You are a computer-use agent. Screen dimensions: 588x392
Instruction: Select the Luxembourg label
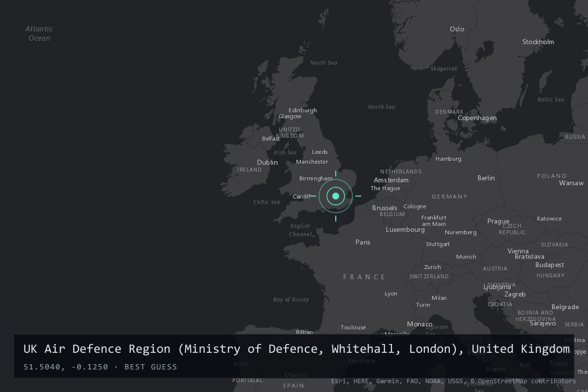tap(405, 229)
